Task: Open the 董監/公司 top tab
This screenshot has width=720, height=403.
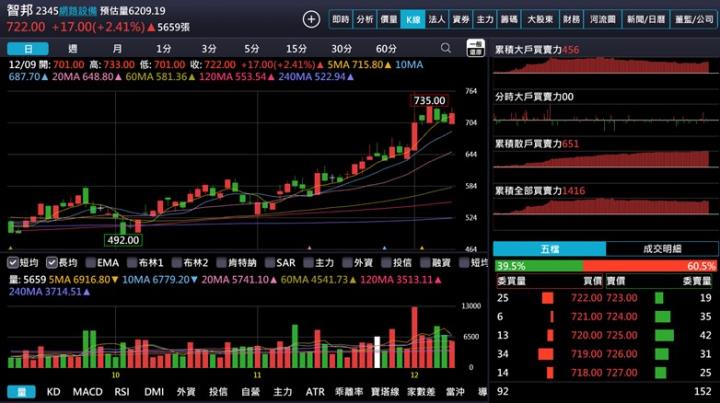Action: (x=694, y=19)
